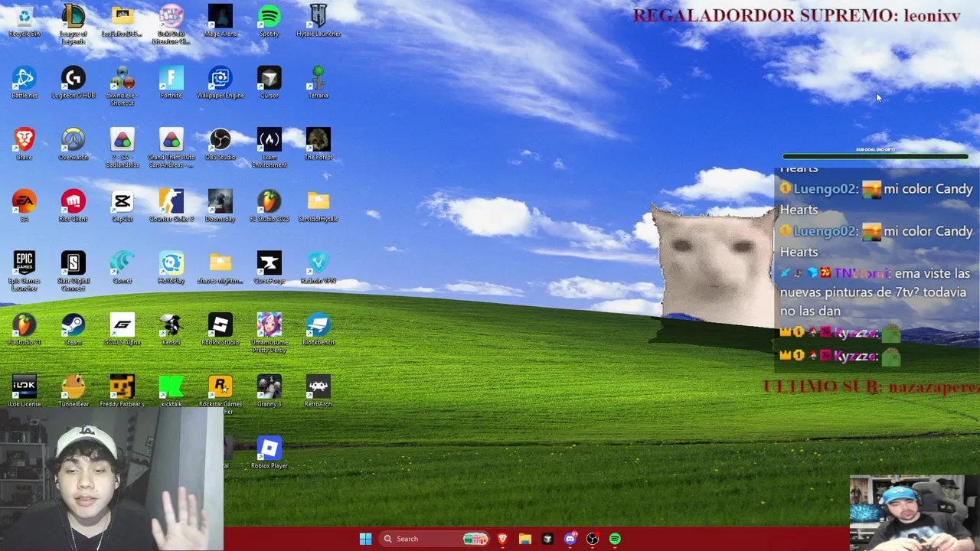Switch to OBS Studio on the taskbar

[592, 539]
